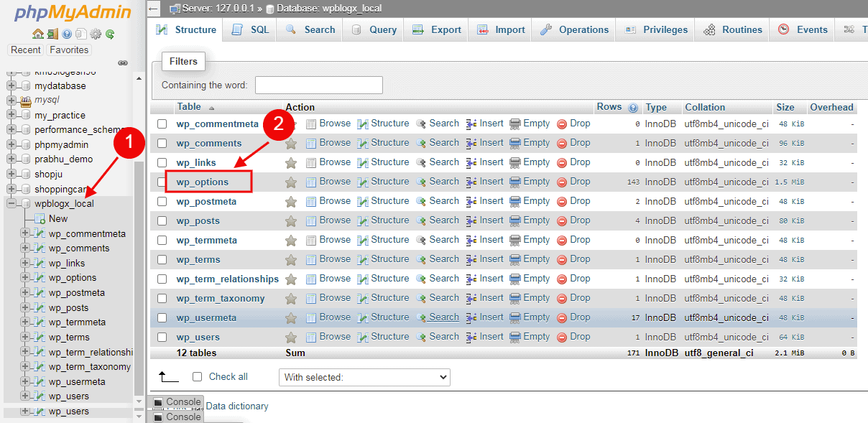This screenshot has width=868, height=423.
Task: Toggle link with main panel chain icon
Action: [122, 63]
